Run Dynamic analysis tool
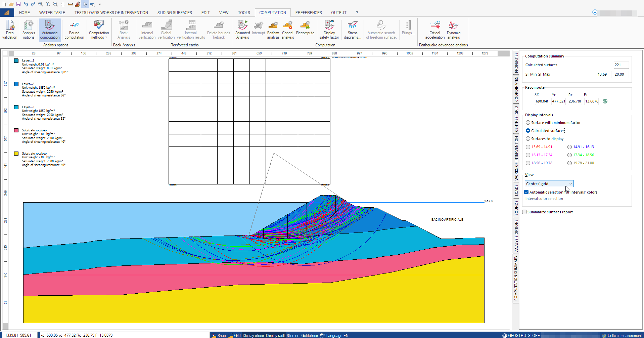 [453, 30]
